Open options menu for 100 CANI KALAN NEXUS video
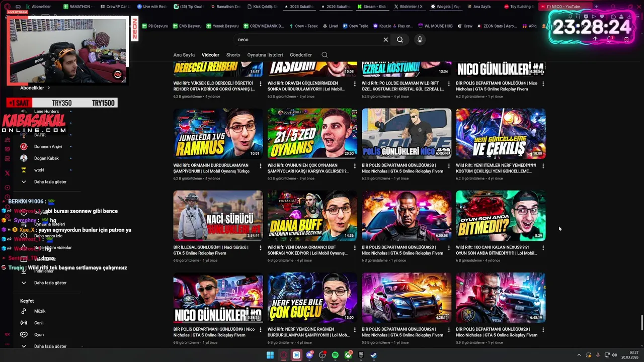 pos(543,248)
